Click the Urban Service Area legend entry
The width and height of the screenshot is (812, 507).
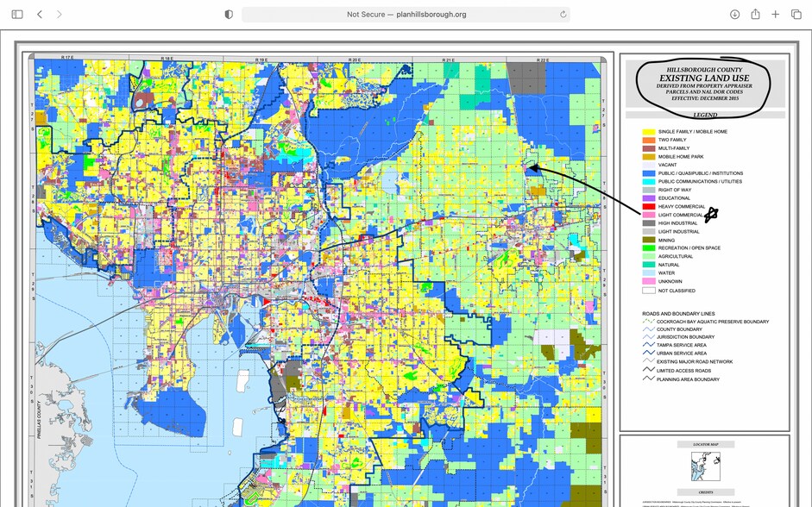point(682,354)
